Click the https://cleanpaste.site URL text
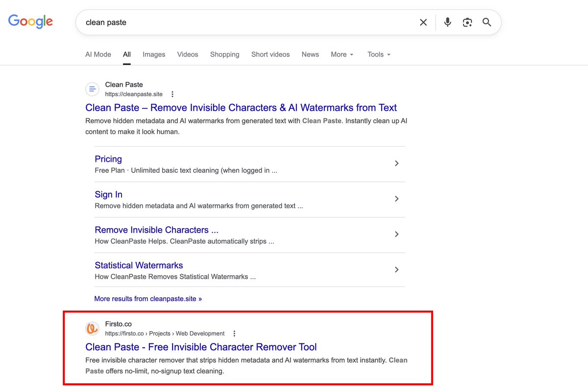 click(x=134, y=94)
